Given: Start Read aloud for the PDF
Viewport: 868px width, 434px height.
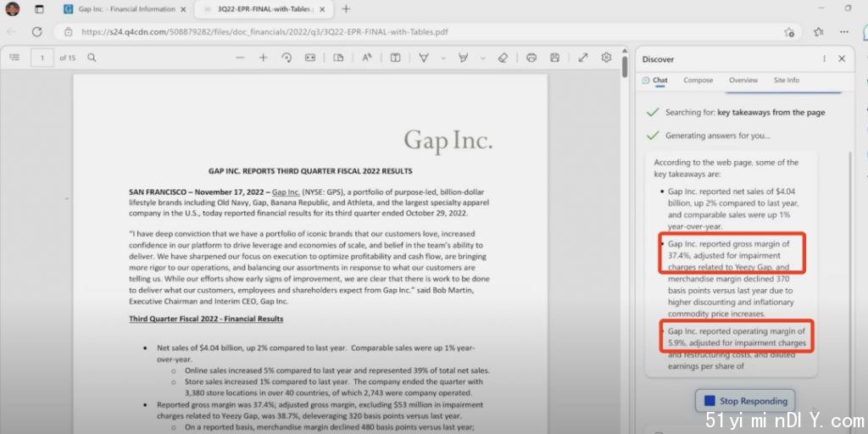Looking at the screenshot, I should [x=366, y=58].
